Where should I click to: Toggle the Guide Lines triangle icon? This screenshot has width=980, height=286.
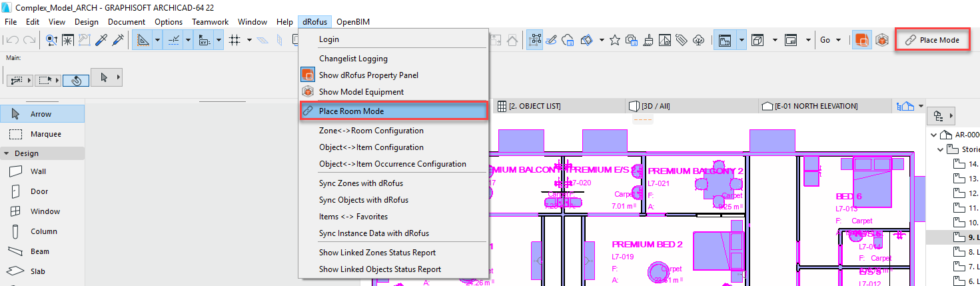(x=143, y=40)
